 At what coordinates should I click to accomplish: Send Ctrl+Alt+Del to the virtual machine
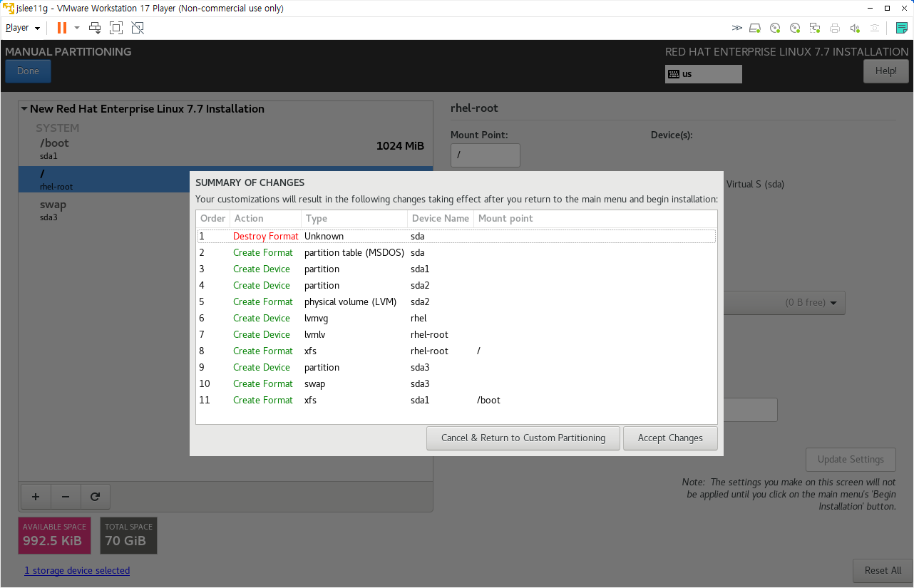click(x=95, y=28)
